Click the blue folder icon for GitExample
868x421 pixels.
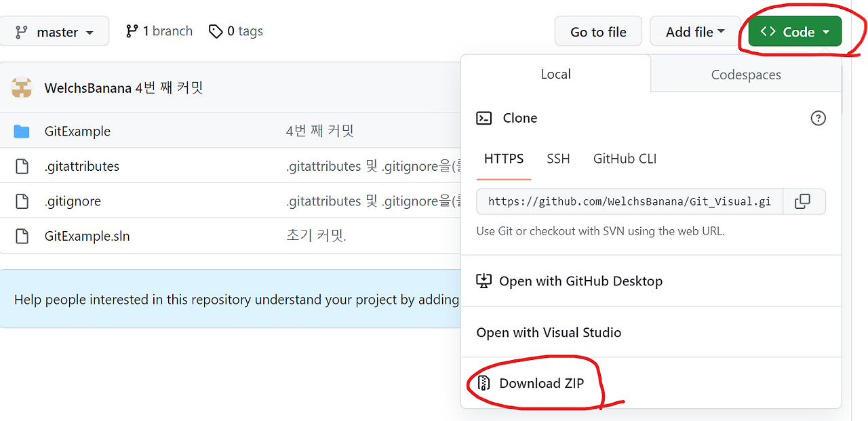22,131
